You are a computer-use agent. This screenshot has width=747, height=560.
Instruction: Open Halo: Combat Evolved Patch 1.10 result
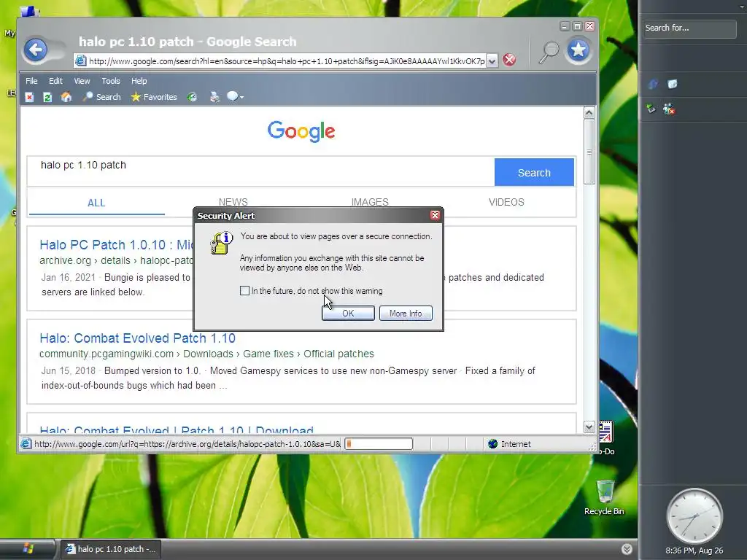point(137,338)
